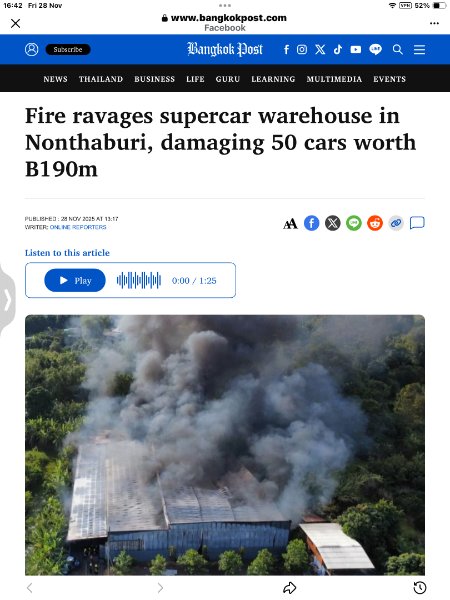
Task: Open the TikTok icon in header
Action: pos(338,49)
